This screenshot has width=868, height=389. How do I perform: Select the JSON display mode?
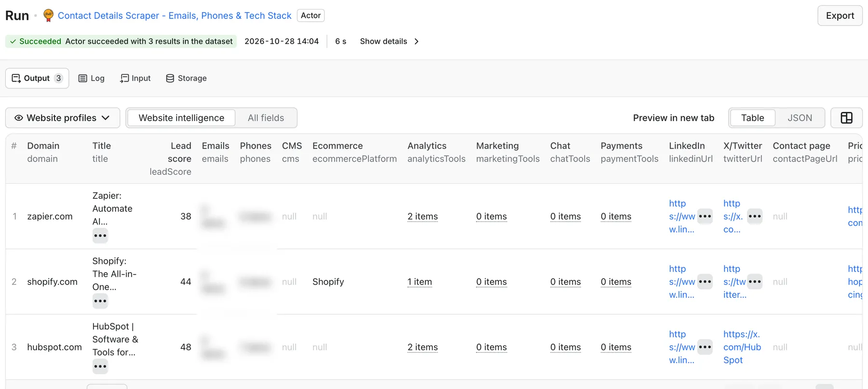pos(800,118)
